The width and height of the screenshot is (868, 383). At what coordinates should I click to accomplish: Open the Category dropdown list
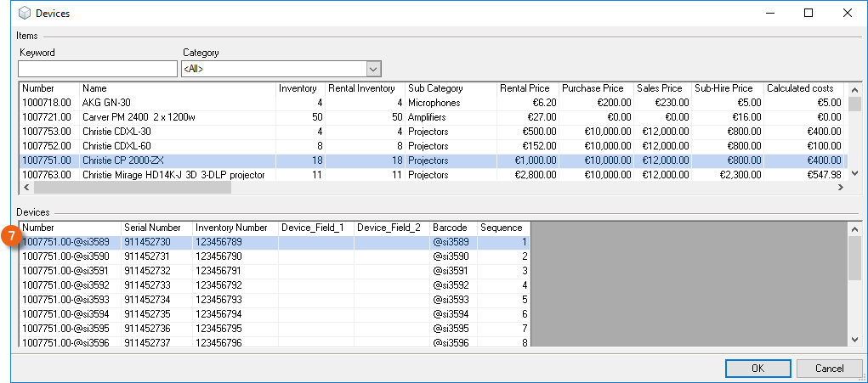point(372,69)
